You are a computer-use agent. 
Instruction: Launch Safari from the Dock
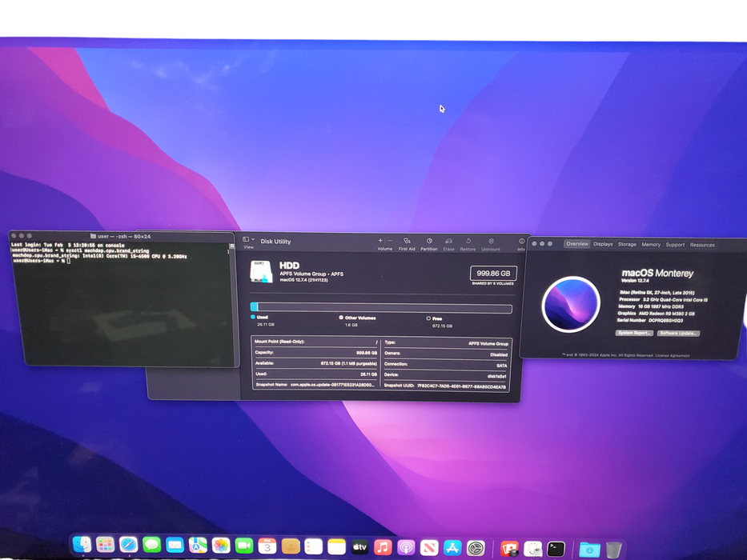click(128, 546)
